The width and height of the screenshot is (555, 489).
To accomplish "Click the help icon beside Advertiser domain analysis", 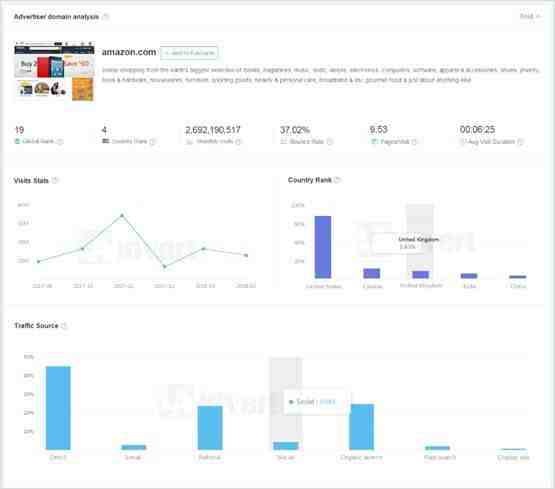I will pyautogui.click(x=105, y=17).
